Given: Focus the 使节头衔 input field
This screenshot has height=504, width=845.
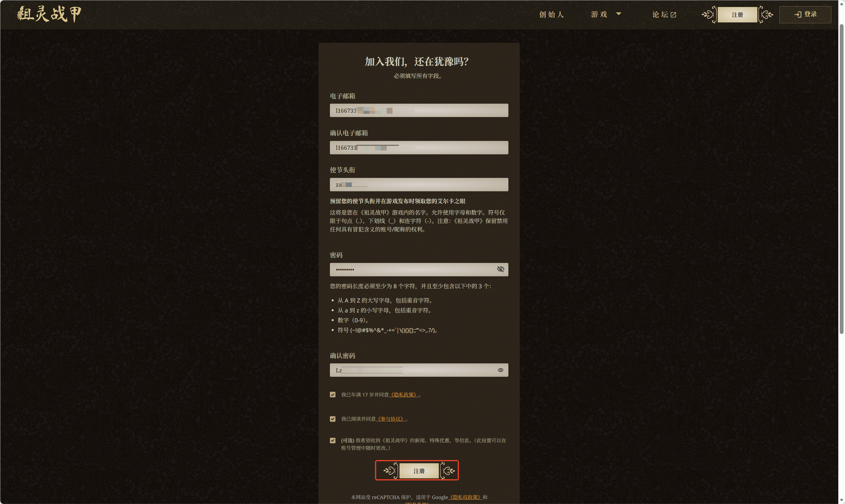Looking at the screenshot, I should tap(419, 185).
